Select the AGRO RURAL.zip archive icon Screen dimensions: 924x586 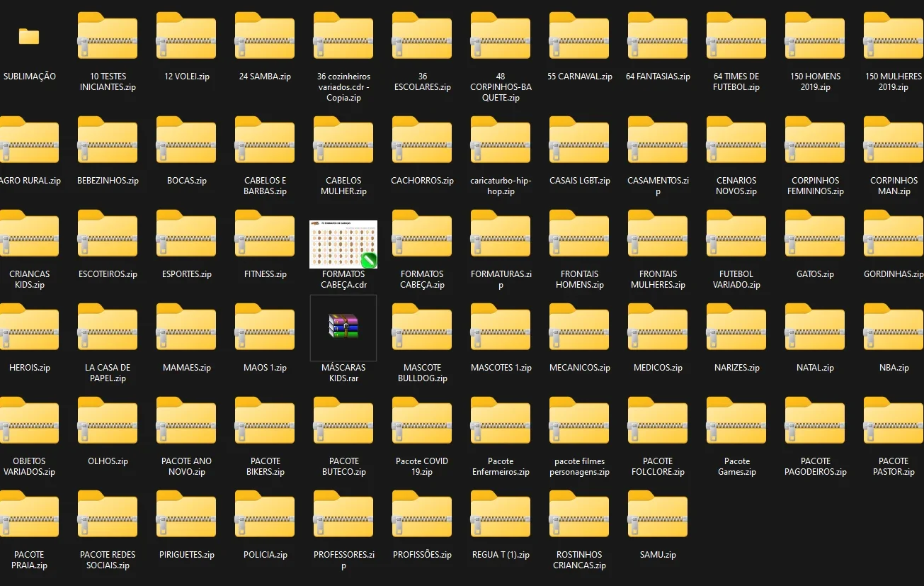pyautogui.click(x=29, y=140)
